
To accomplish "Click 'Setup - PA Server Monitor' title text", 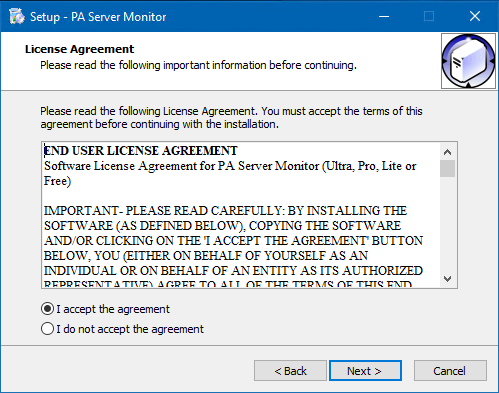I will click(x=98, y=17).
